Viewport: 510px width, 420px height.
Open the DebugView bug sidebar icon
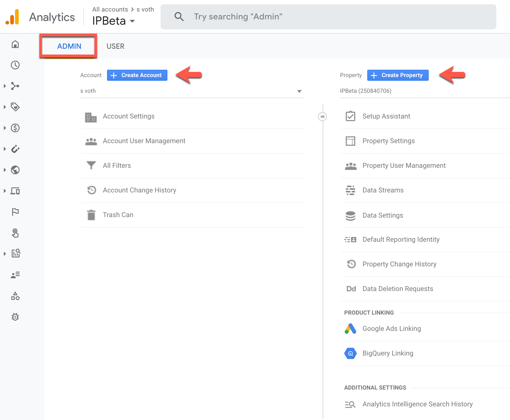point(15,317)
